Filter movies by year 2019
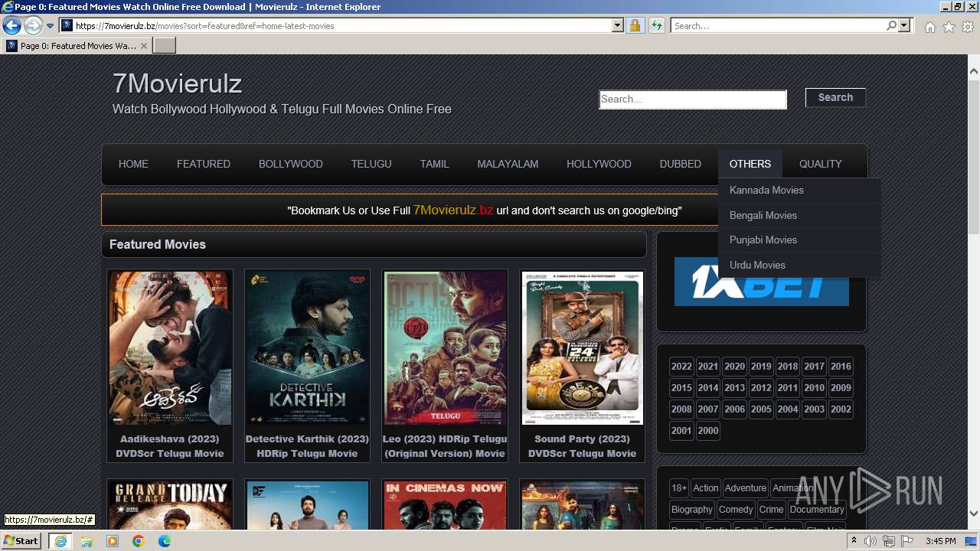The image size is (980, 551). [761, 367]
